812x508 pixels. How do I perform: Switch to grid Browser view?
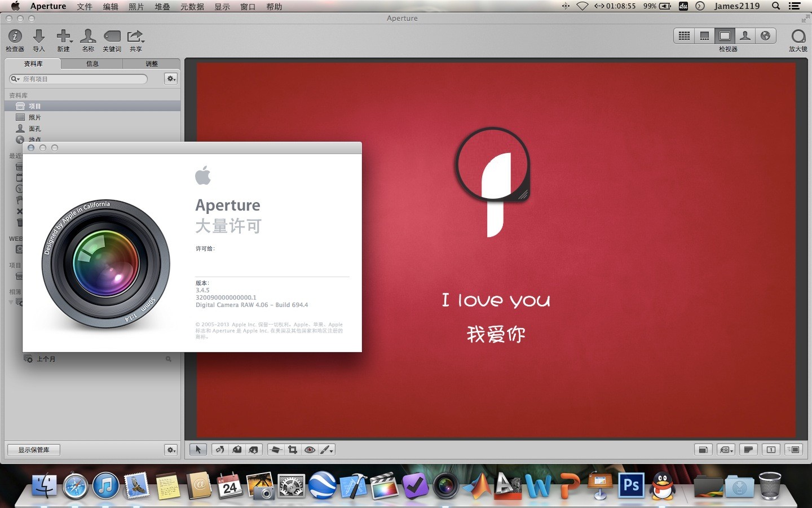pyautogui.click(x=684, y=36)
